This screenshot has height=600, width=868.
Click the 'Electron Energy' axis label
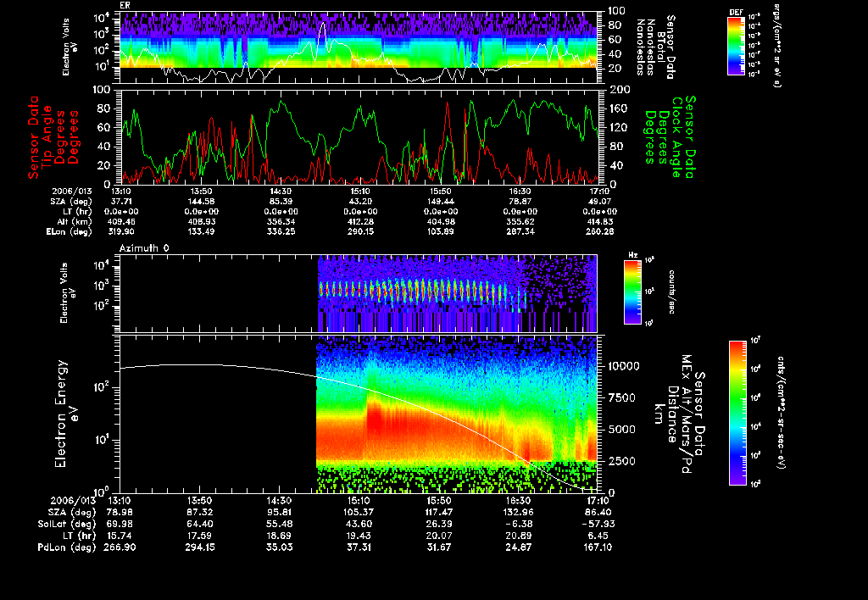pyautogui.click(x=61, y=414)
